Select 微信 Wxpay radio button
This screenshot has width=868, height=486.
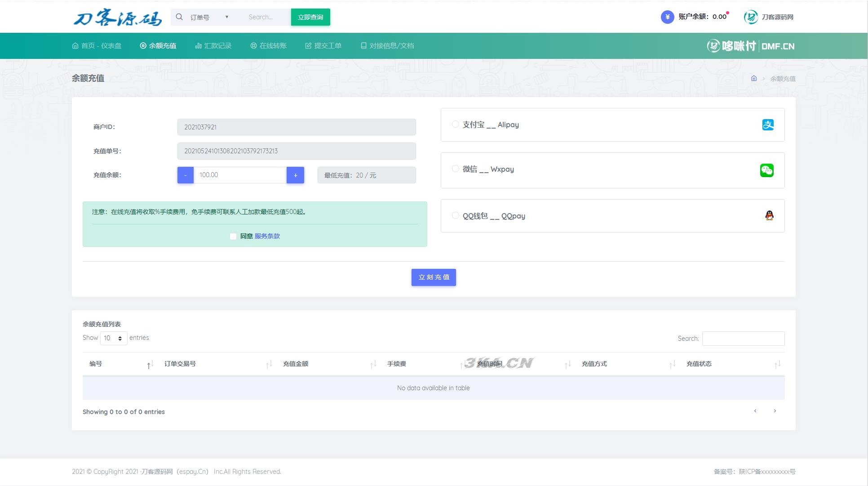[x=456, y=169]
